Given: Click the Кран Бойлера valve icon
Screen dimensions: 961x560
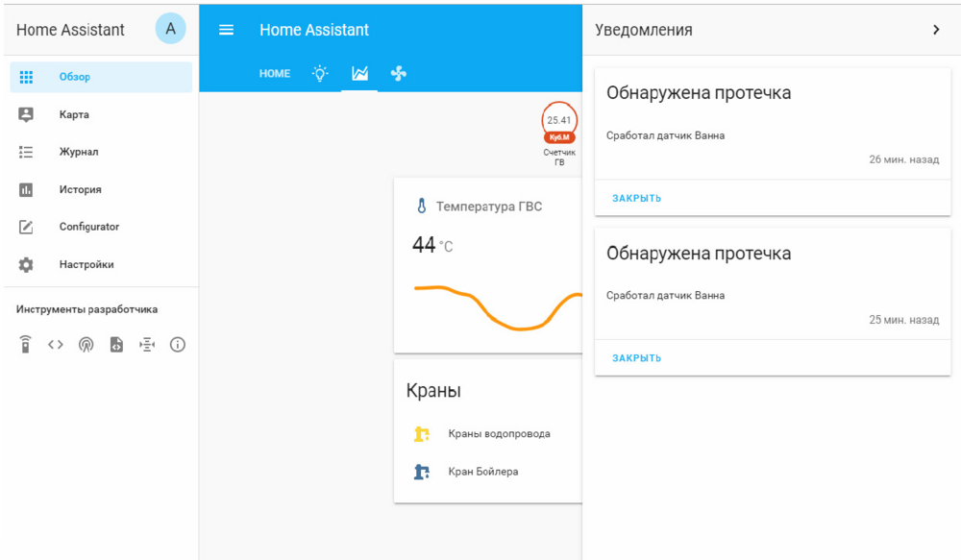Looking at the screenshot, I should coord(422,472).
